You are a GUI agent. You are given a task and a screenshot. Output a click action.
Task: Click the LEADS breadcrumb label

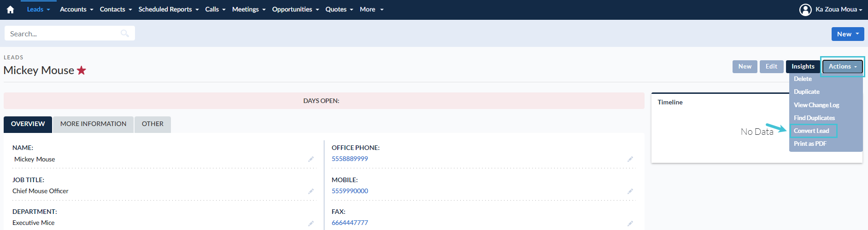(13, 57)
